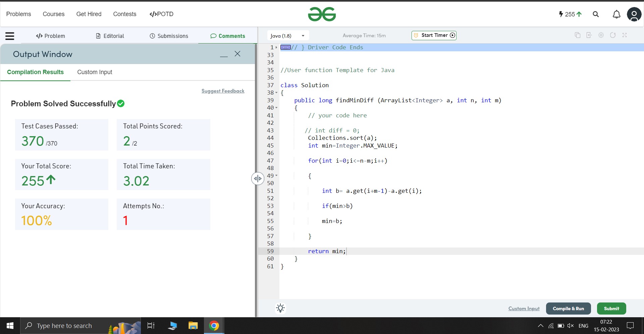Click the '//User function Template for Java' comment

[337, 70]
